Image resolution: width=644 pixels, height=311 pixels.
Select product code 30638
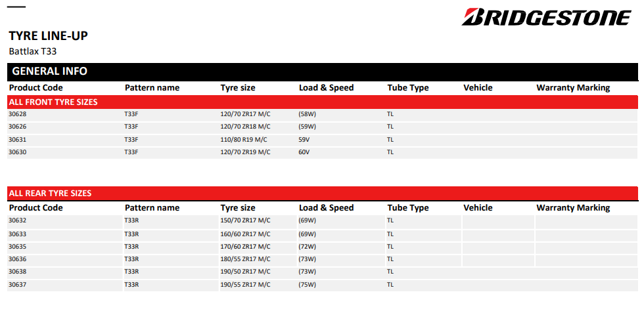pyautogui.click(x=18, y=271)
